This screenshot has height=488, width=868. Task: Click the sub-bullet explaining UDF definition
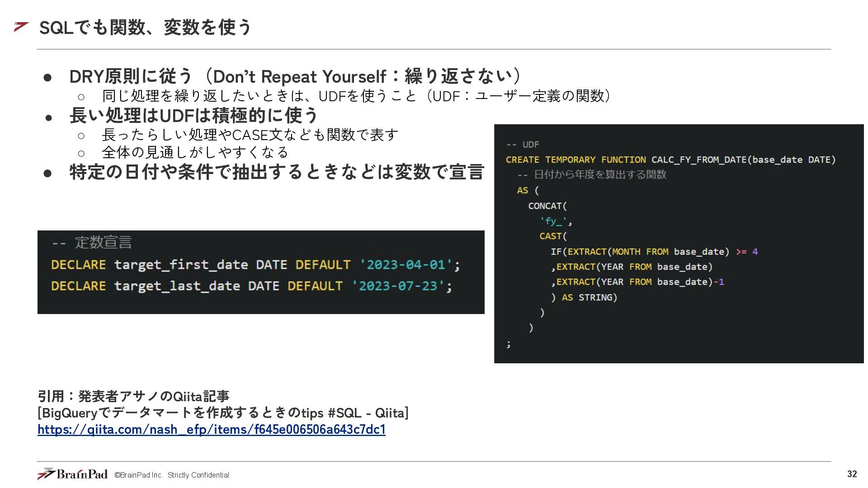(x=356, y=96)
